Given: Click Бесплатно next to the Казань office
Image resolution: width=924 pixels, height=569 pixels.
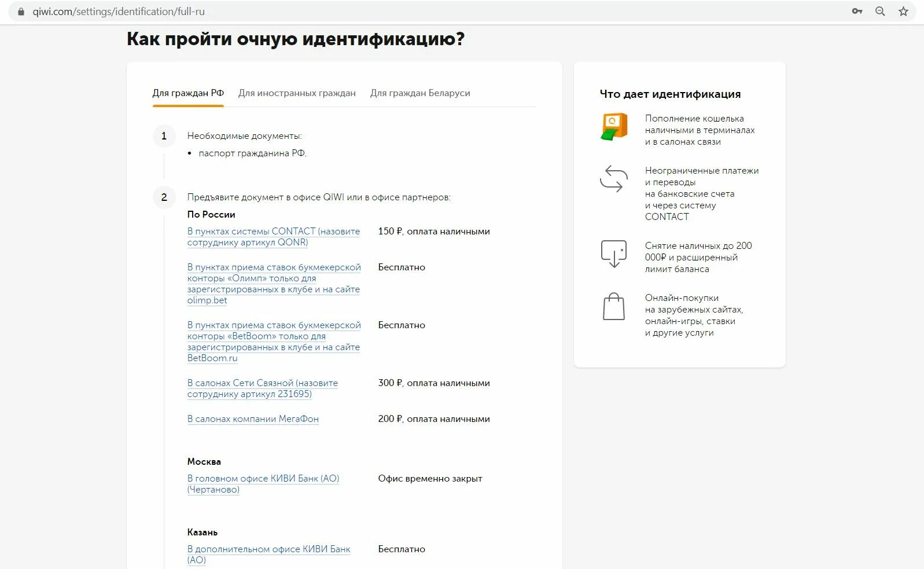Looking at the screenshot, I should click(402, 549).
